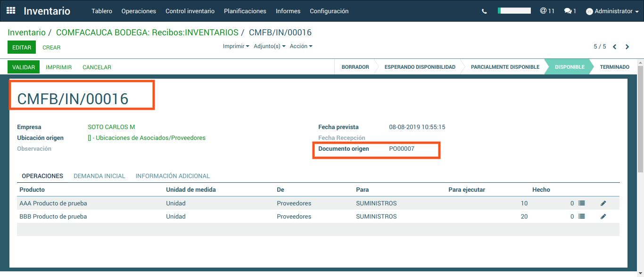Expand the Imprimir dropdown

click(x=236, y=46)
